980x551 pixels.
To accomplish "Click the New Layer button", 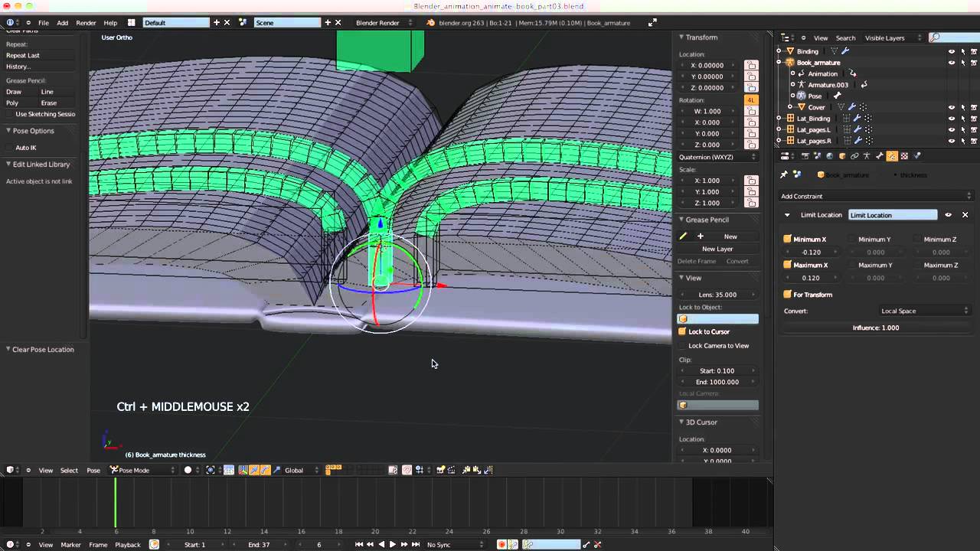I will tap(717, 249).
